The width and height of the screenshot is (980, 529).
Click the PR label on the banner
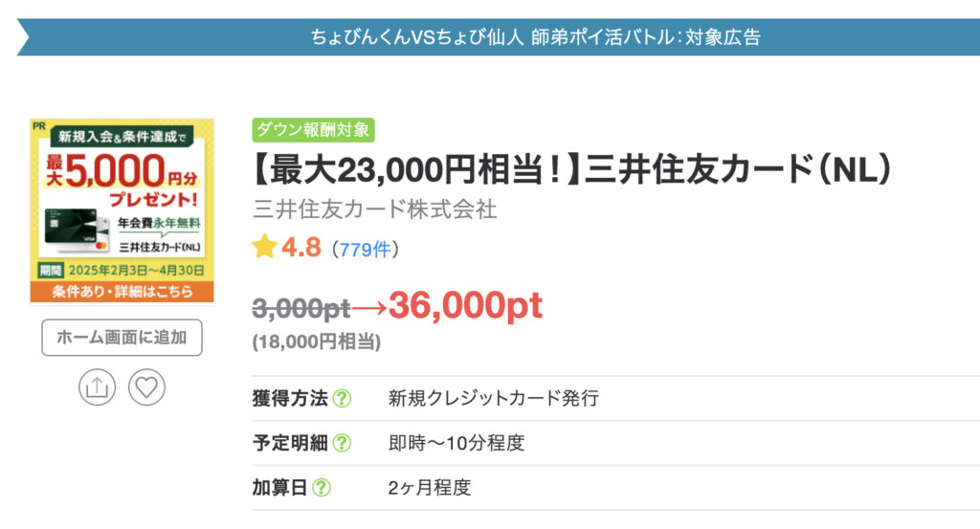pyautogui.click(x=39, y=126)
